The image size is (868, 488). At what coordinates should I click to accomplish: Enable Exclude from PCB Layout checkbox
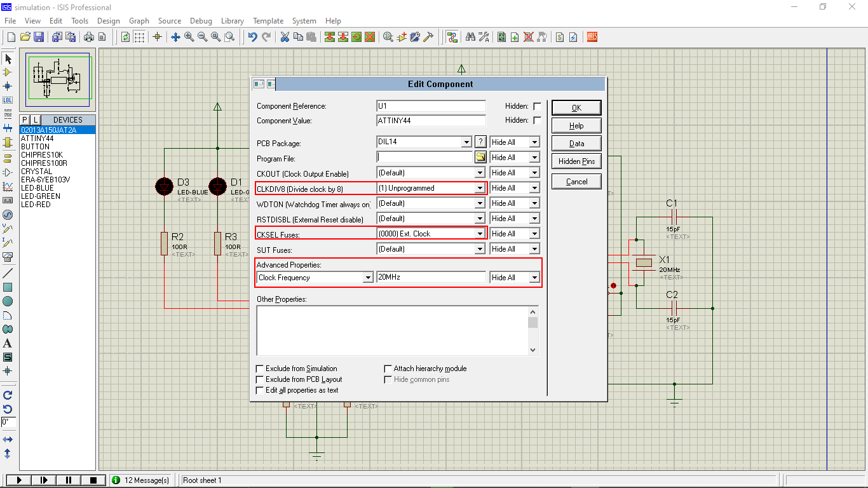[260, 379]
